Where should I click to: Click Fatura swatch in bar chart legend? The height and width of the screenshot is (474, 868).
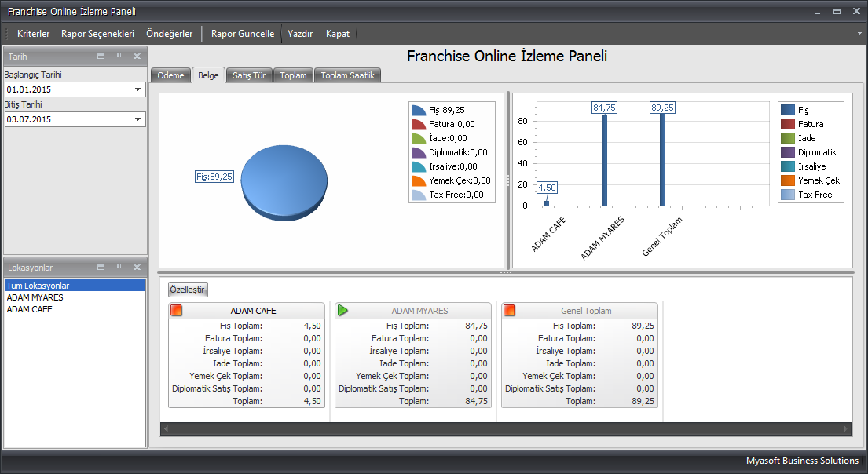point(788,125)
